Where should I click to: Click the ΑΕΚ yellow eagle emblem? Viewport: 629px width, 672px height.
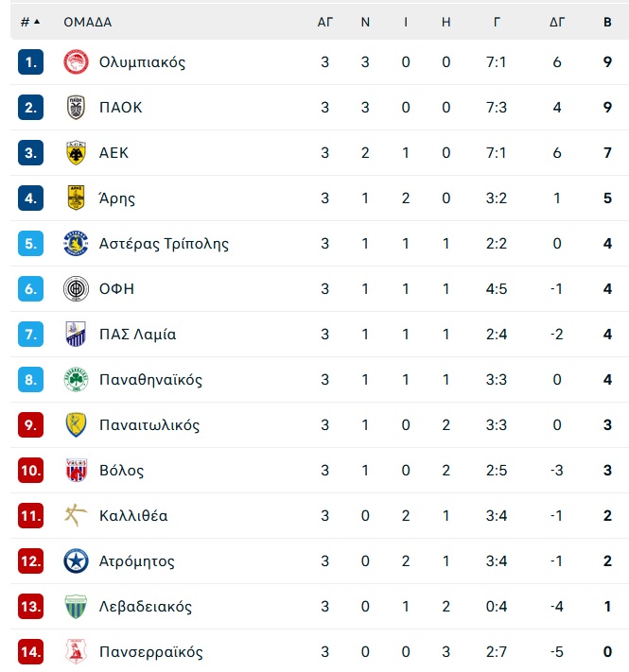pyautogui.click(x=76, y=152)
